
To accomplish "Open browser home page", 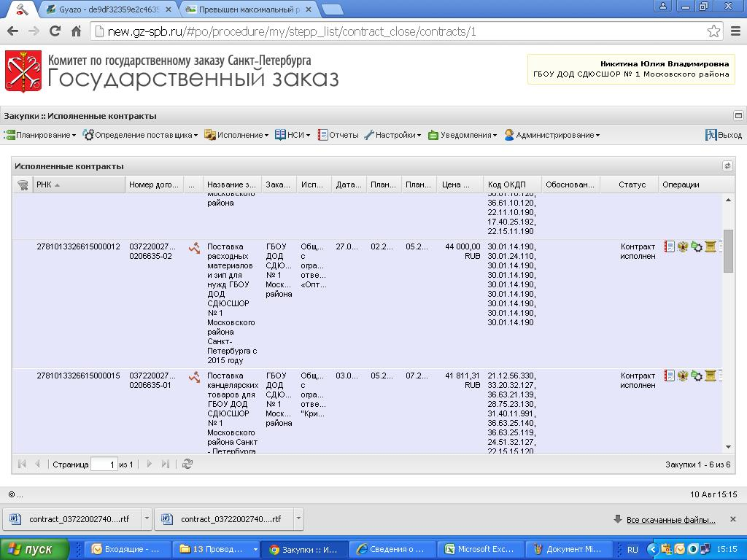I will coord(76,31).
